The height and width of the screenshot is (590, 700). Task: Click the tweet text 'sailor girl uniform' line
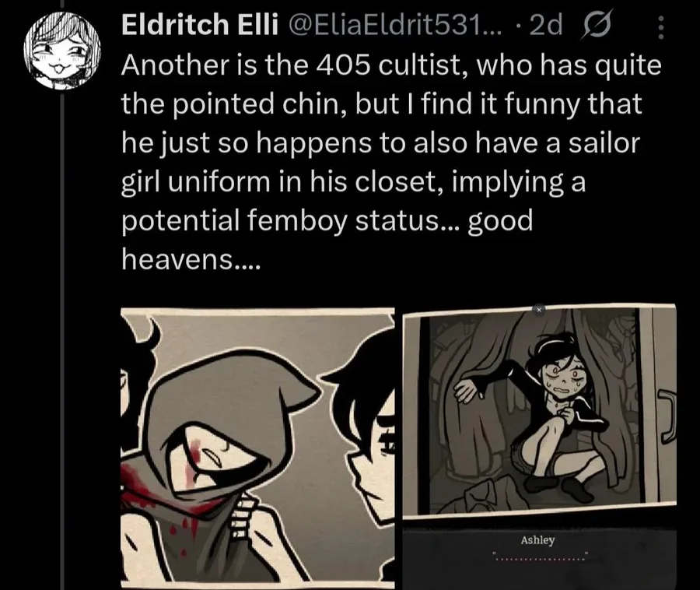[353, 182]
